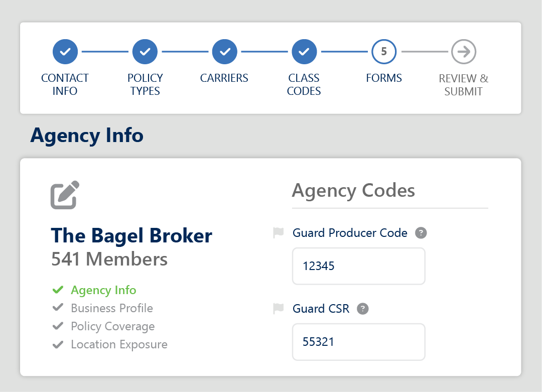Open the Business Profile section link

point(112,308)
